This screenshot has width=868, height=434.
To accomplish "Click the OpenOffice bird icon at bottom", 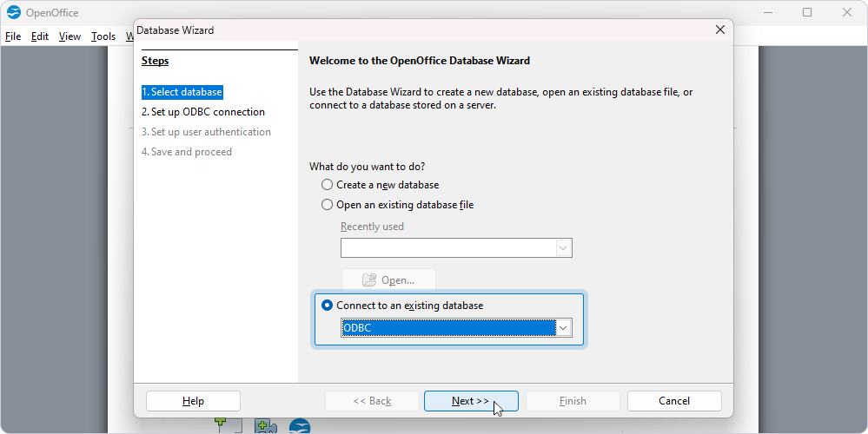I will [x=300, y=426].
